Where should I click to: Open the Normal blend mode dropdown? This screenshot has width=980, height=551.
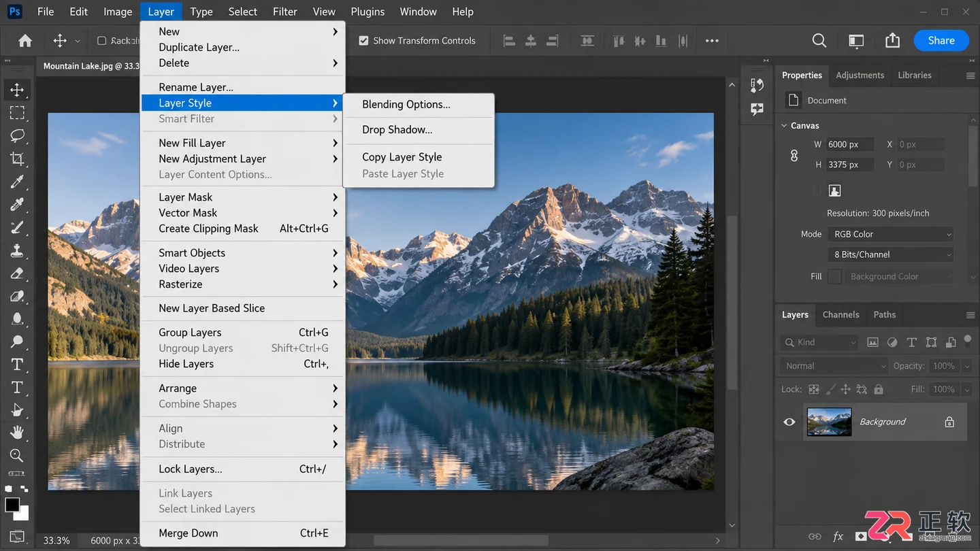pos(834,366)
